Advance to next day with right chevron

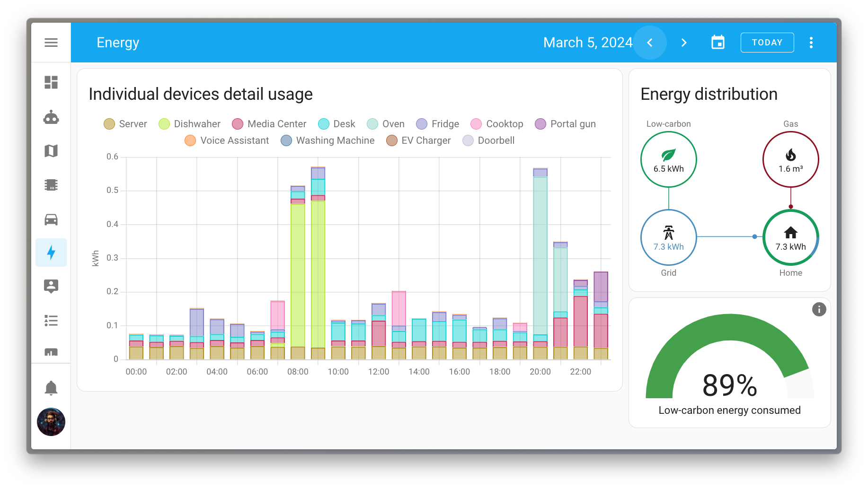tap(683, 42)
